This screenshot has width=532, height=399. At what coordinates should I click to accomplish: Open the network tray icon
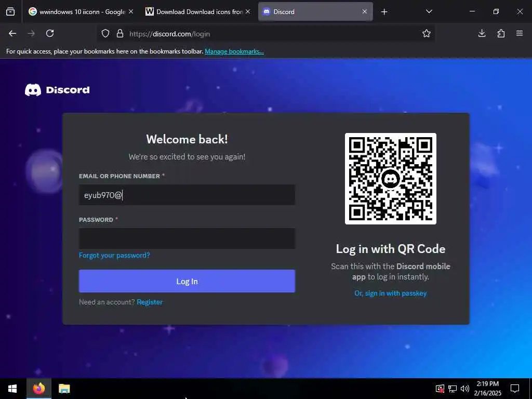[x=453, y=389]
